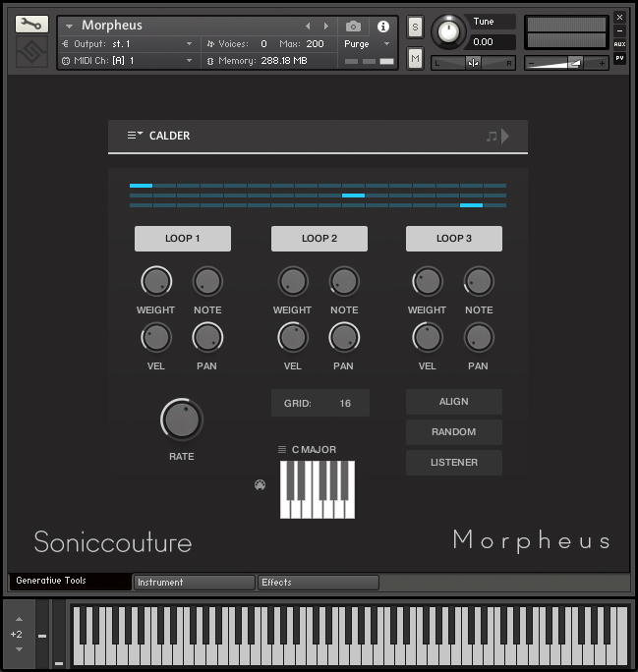Click the Loop 3 PAN knob
The width and height of the screenshot is (638, 672).
(479, 338)
